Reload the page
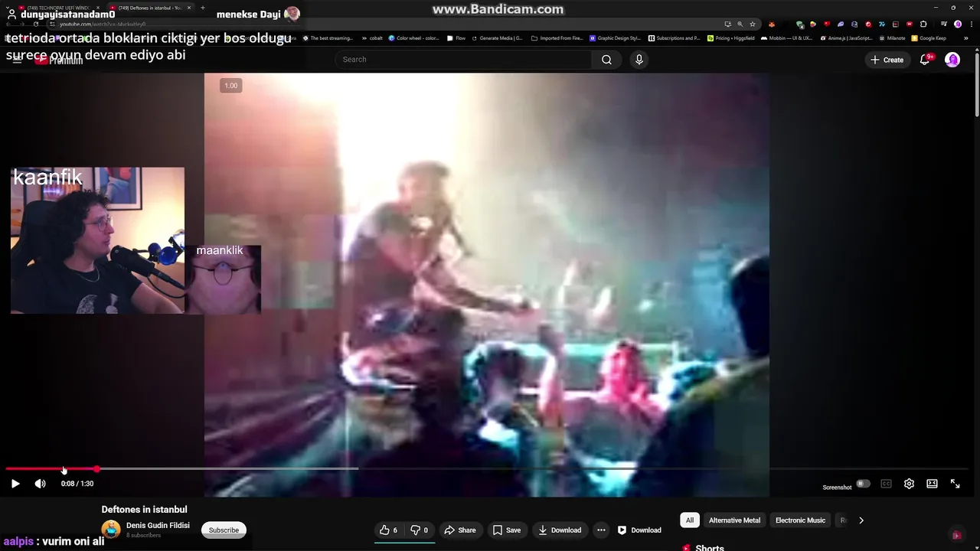Viewport: 980px width, 551px height. [35, 24]
